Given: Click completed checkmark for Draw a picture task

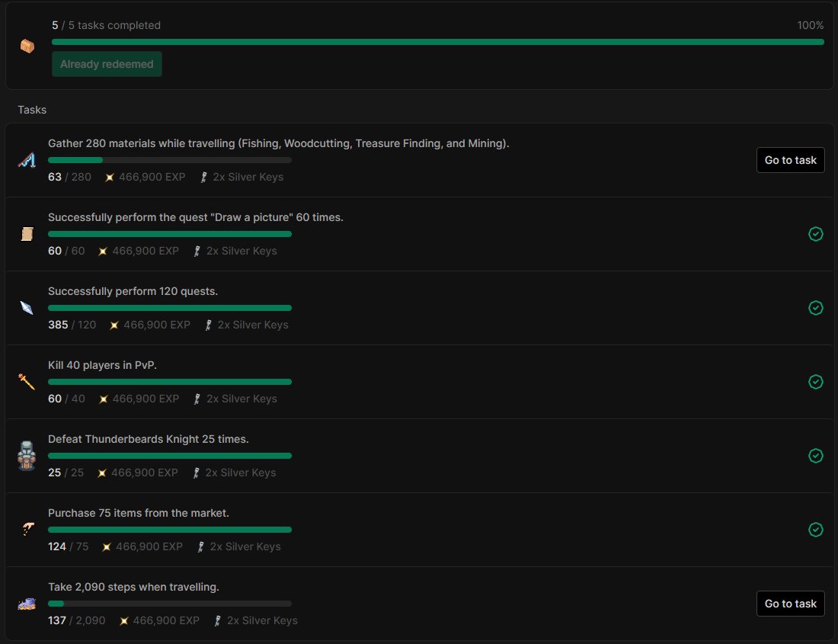Looking at the screenshot, I should coord(816,234).
